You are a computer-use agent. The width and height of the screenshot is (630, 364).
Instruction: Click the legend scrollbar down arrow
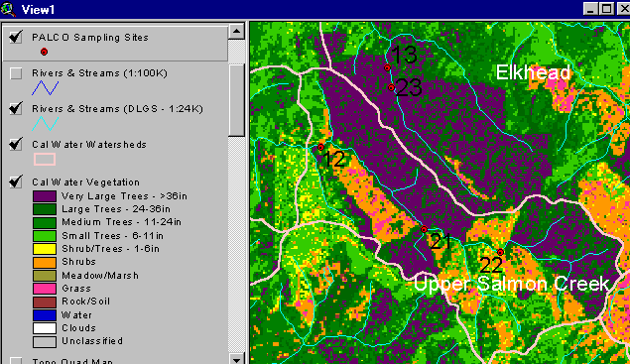click(237, 358)
